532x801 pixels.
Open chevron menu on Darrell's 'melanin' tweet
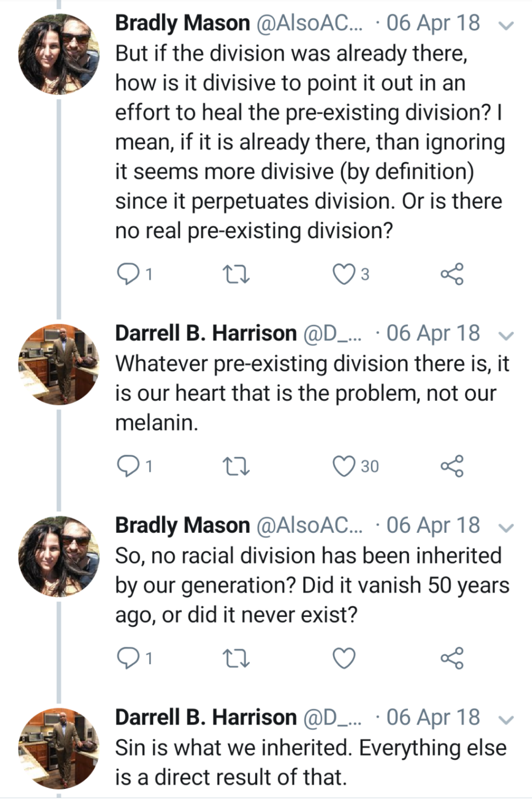pyautogui.click(x=506, y=336)
